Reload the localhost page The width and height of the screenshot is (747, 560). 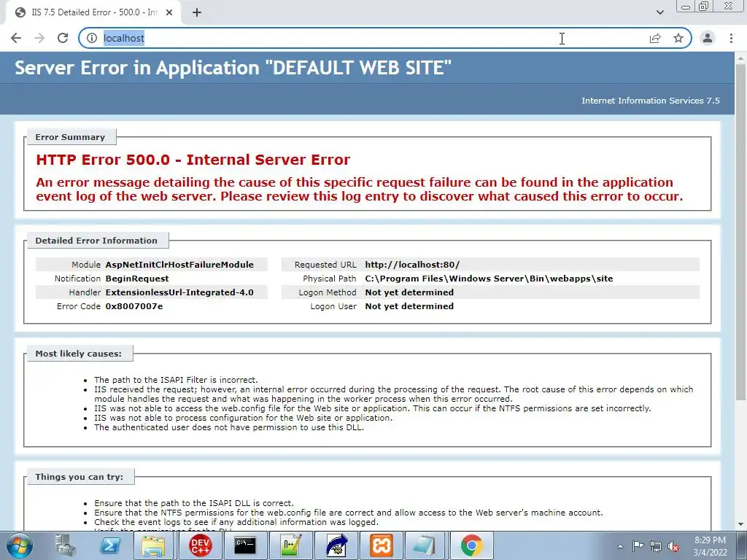click(63, 38)
